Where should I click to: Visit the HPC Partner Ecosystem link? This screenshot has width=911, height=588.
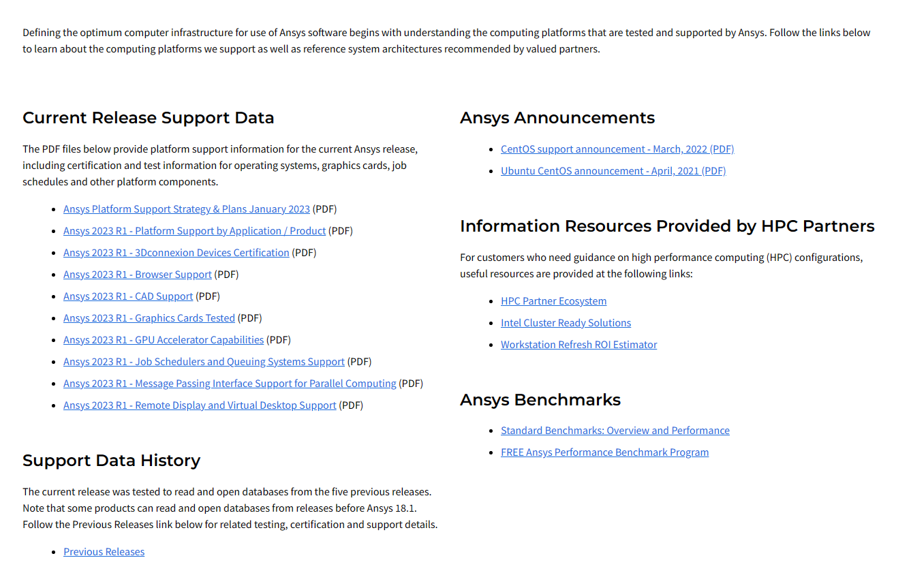pyautogui.click(x=553, y=301)
